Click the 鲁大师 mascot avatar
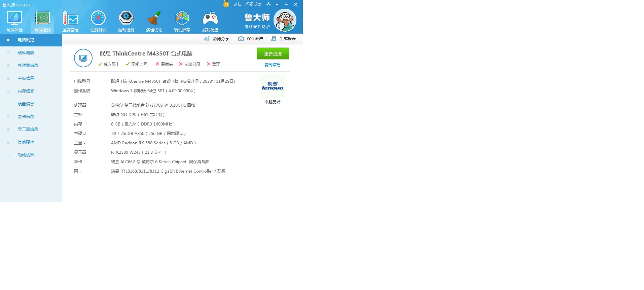Image resolution: width=644 pixels, height=290 pixels. (x=285, y=20)
